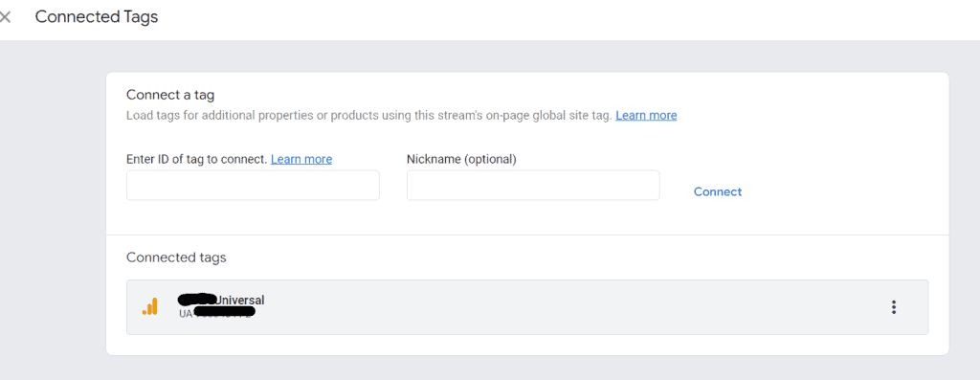The image size is (980, 380).
Task: Close the Connected Tags panel
Action: 5,17
